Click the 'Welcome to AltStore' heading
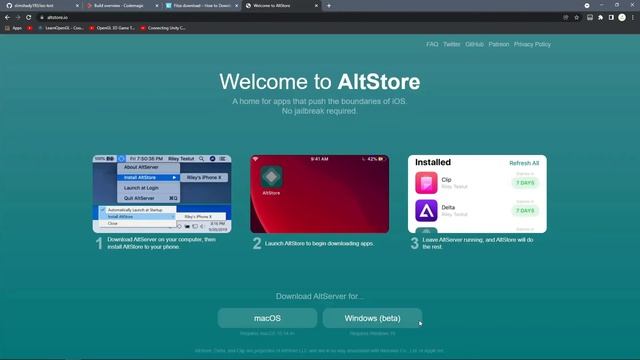 pyautogui.click(x=320, y=82)
